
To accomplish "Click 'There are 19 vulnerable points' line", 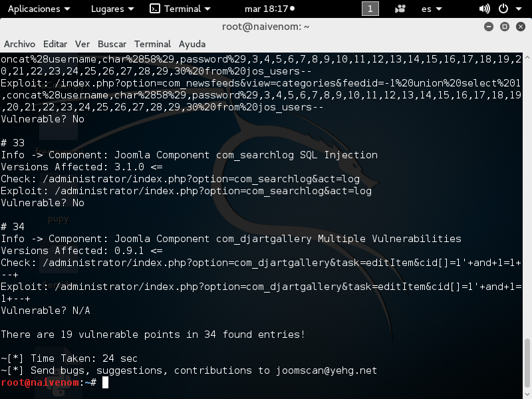I will [153, 334].
